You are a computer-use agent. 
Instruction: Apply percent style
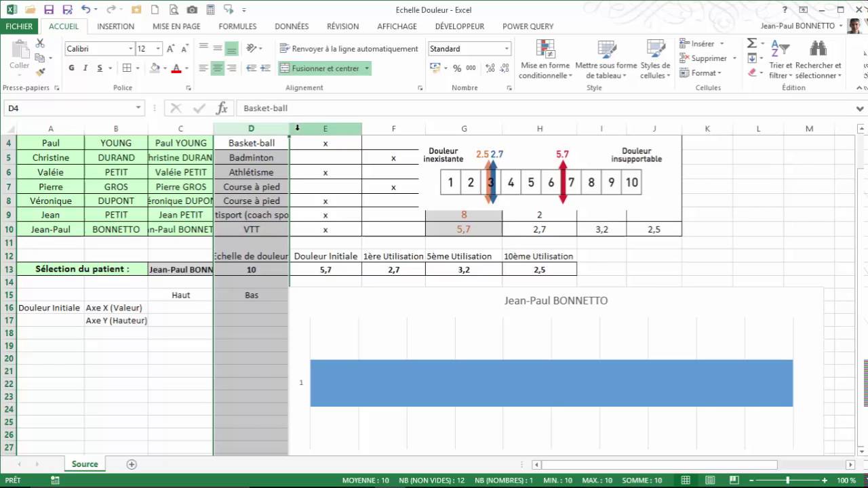coord(457,68)
